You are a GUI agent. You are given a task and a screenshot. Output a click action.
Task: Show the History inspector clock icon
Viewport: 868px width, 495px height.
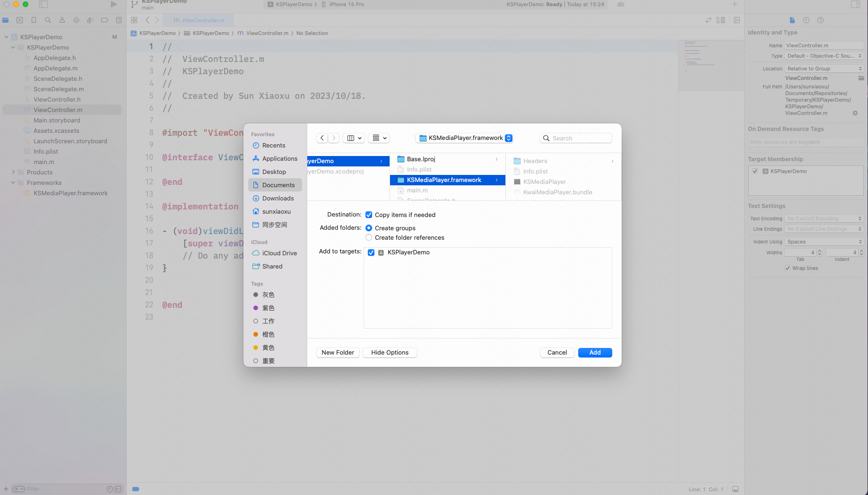coord(807,20)
